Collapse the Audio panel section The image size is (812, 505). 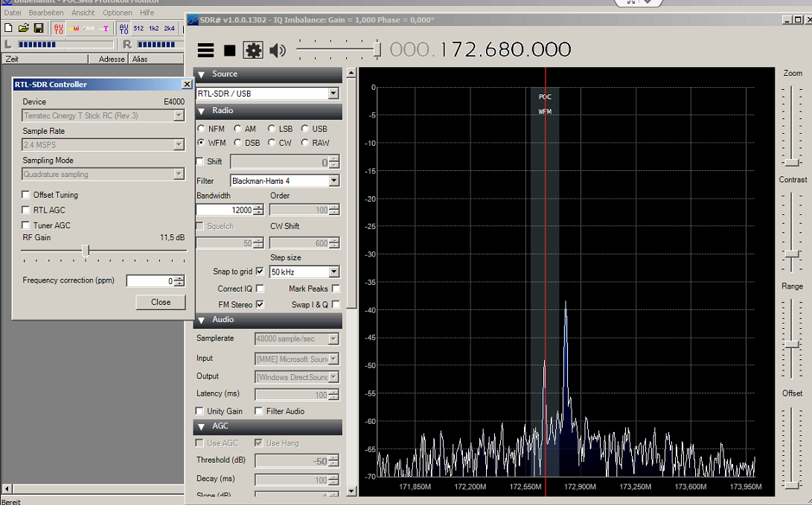[201, 320]
